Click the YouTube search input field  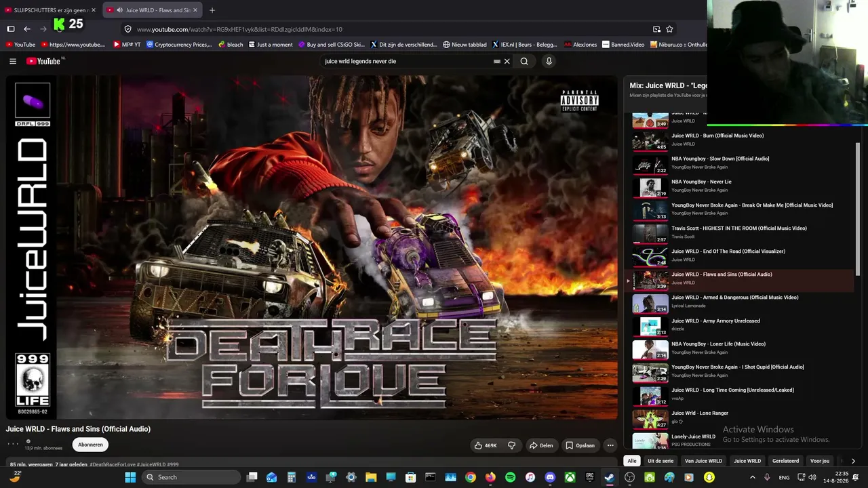point(407,61)
